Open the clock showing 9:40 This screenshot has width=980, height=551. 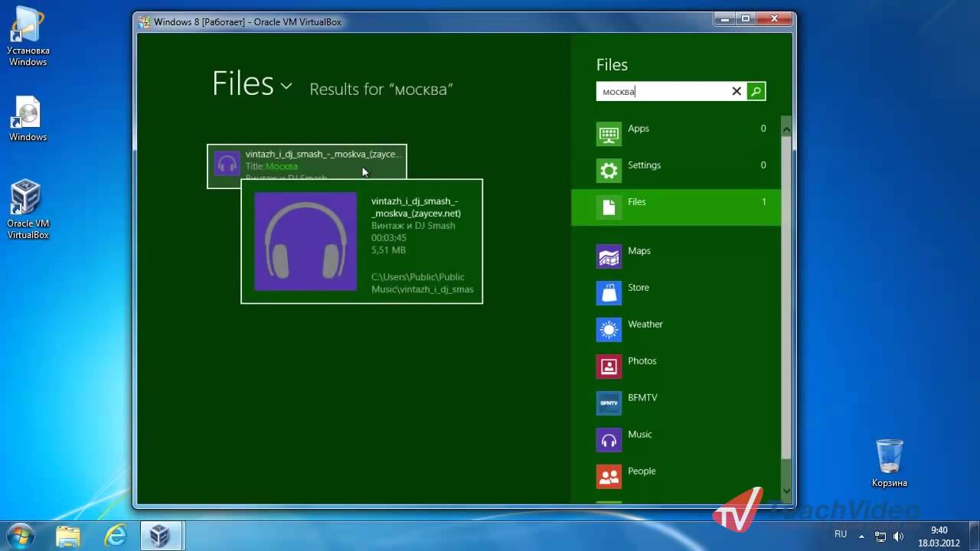pos(939,536)
